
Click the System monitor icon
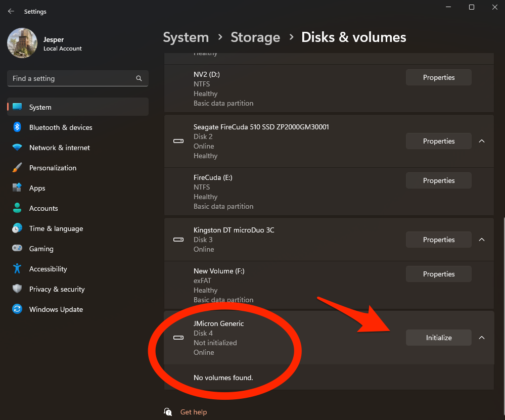[17, 107]
